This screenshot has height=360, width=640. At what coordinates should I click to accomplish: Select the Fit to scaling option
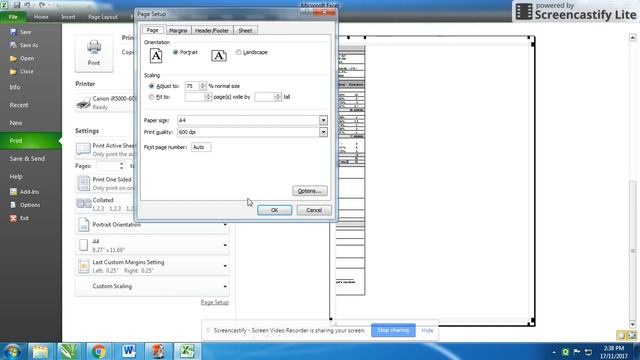click(x=151, y=97)
